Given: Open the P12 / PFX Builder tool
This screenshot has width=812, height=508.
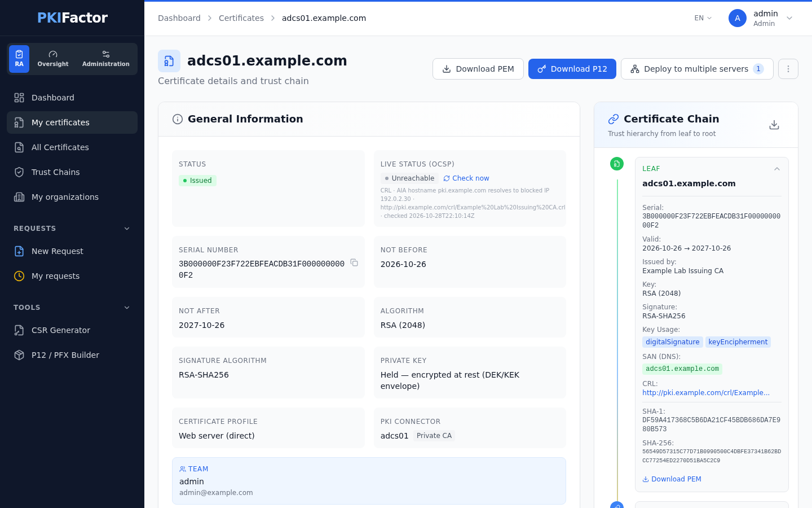Looking at the screenshot, I should [x=72, y=355].
